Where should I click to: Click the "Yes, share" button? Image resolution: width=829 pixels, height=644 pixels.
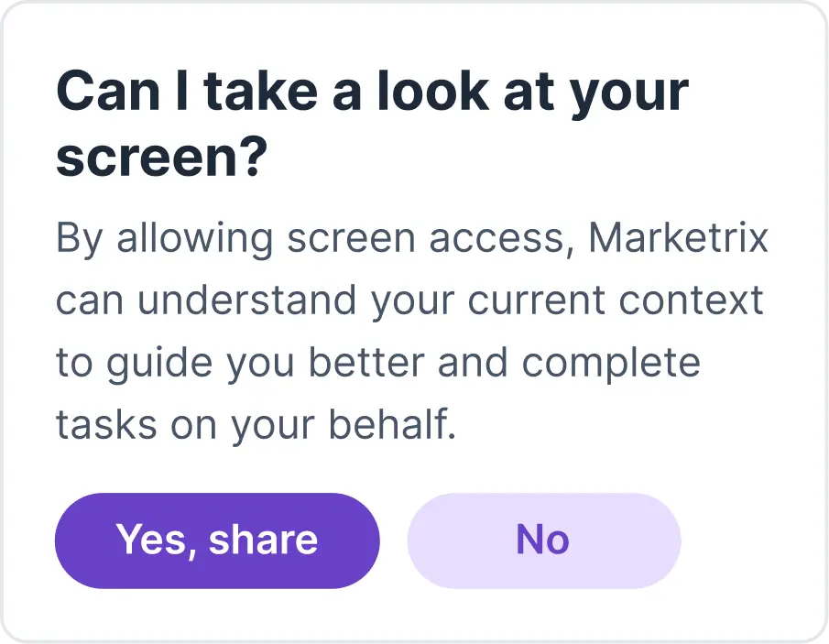pyautogui.click(x=217, y=540)
